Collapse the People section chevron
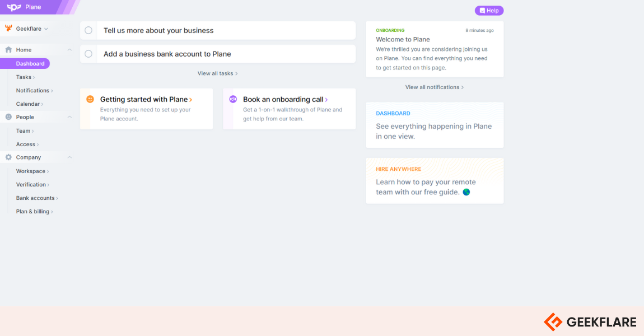The width and height of the screenshot is (644, 336). coord(69,117)
